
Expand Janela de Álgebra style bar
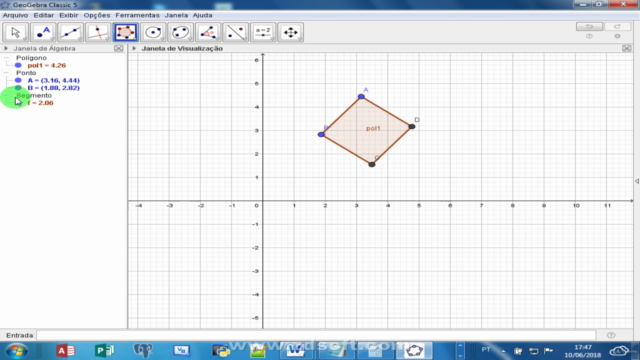[x=6, y=48]
